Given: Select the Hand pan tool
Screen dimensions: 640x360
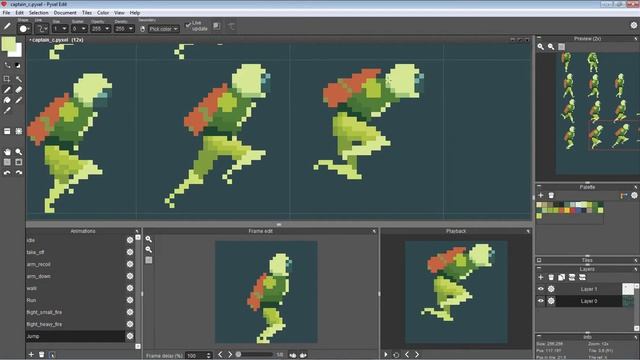Looking at the screenshot, I should 7,151.
